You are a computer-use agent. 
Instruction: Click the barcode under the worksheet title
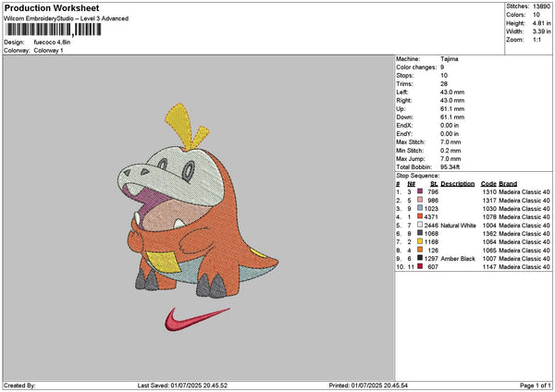click(54, 30)
